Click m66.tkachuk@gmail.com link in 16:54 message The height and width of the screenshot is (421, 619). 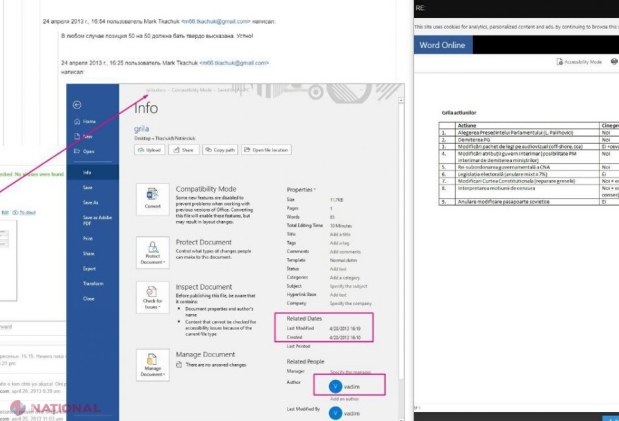[x=216, y=21]
